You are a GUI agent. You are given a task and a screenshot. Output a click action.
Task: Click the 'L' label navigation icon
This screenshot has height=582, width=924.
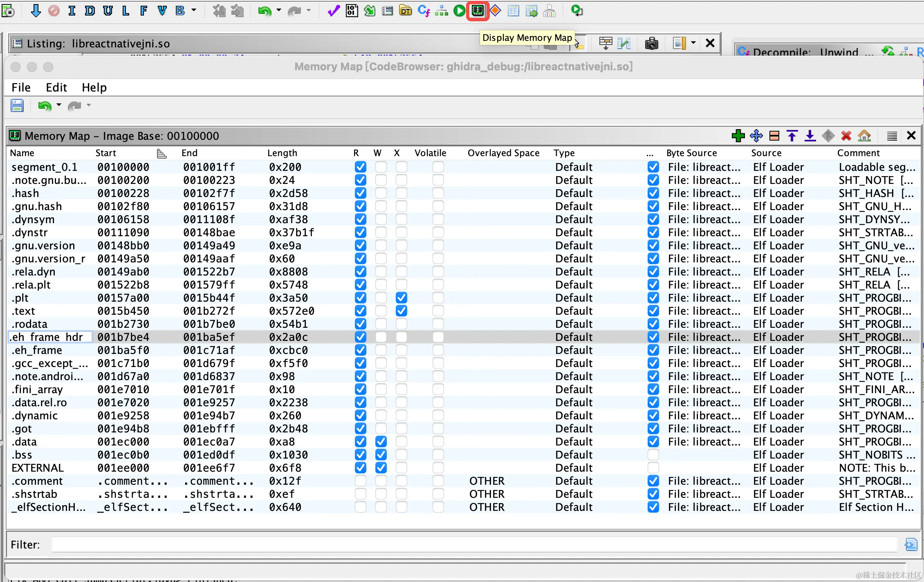coord(126,11)
